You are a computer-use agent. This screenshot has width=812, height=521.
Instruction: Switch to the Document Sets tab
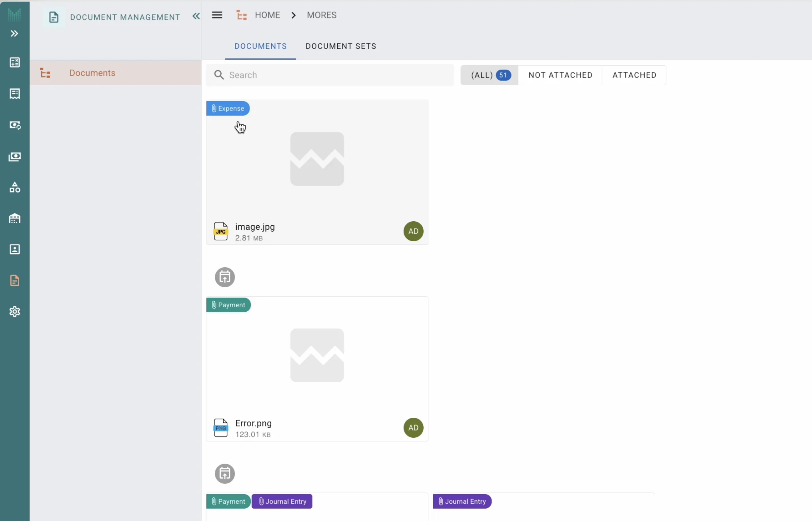341,46
